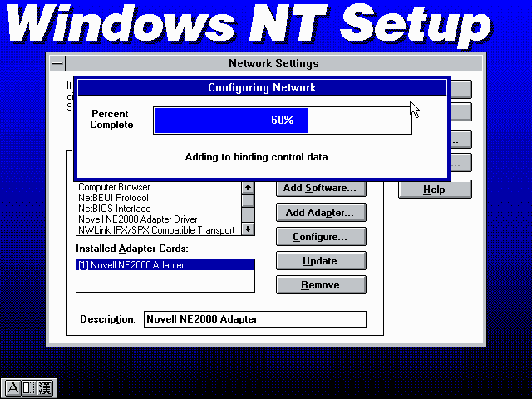Select [1] Novell NE2000 Adapter card
Screen dimensions: 532x399
tap(165, 265)
